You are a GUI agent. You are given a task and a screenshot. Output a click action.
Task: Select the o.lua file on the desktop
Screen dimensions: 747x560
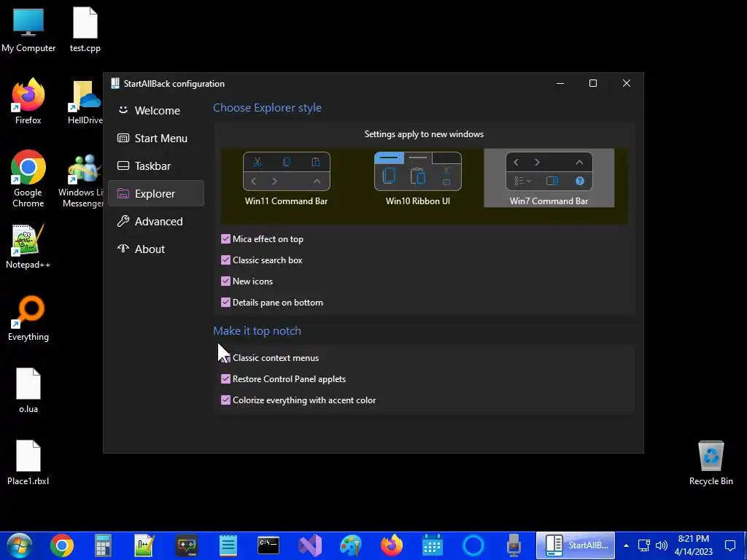28,391
